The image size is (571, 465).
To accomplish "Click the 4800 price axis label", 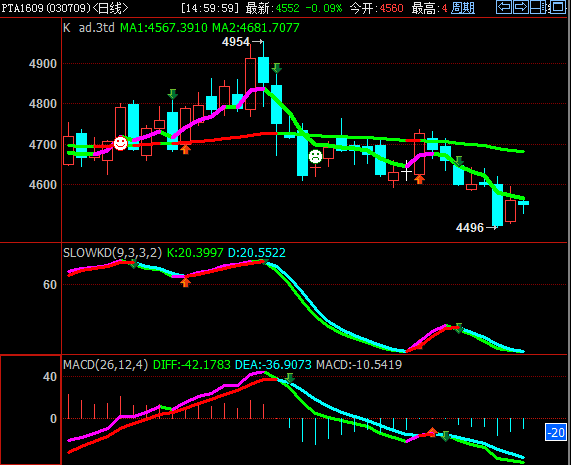I will coord(43,104).
